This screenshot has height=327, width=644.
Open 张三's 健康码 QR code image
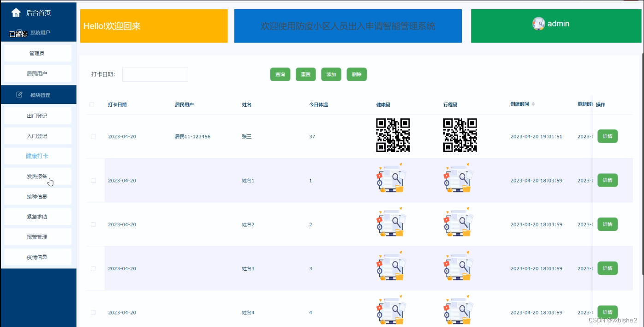tap(393, 135)
